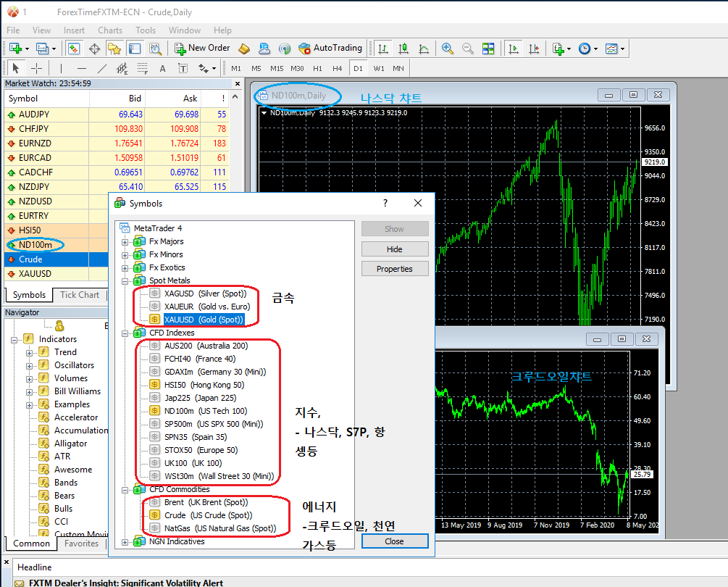Open the File menu
The image size is (728, 587).
[x=13, y=30]
